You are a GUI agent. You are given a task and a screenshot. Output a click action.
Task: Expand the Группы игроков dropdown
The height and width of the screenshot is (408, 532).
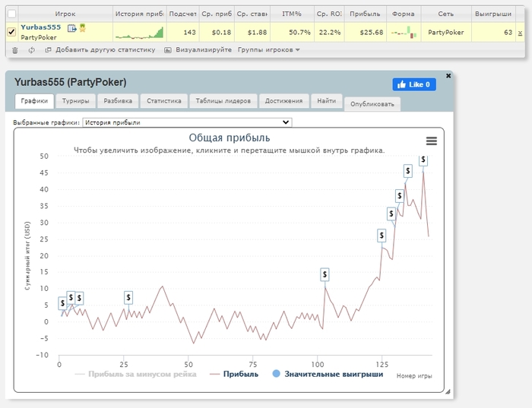269,50
